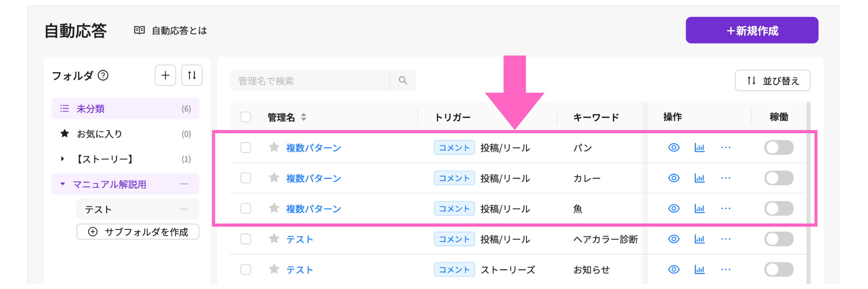Open the three-dot menu on マニュアル解説用 folder
The width and height of the screenshot is (868, 289).
click(x=184, y=184)
